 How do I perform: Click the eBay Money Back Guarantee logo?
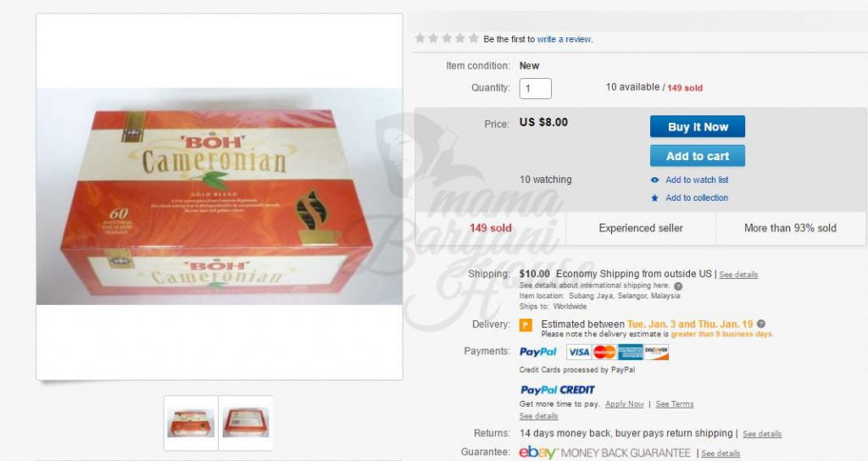coord(604,453)
